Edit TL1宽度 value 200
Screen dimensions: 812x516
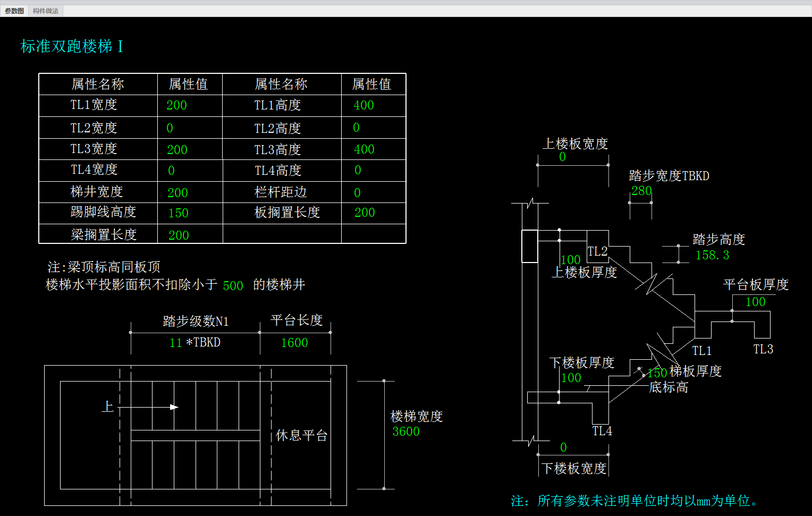[x=176, y=105]
